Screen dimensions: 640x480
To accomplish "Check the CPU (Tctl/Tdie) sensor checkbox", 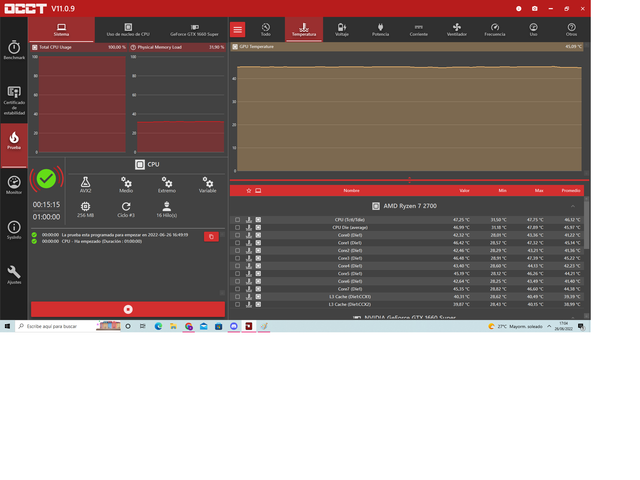I will coord(238,220).
